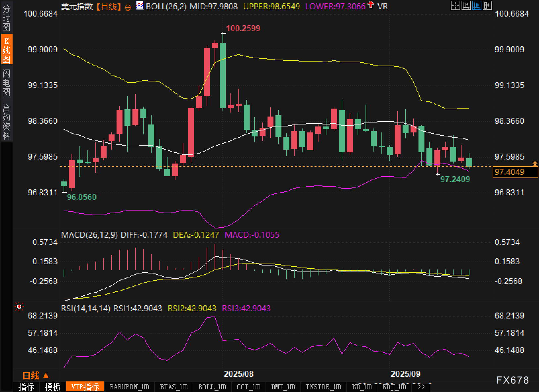539x392 pixels.
Task: Click the orange price alert bell icon
Action: click(535, 163)
